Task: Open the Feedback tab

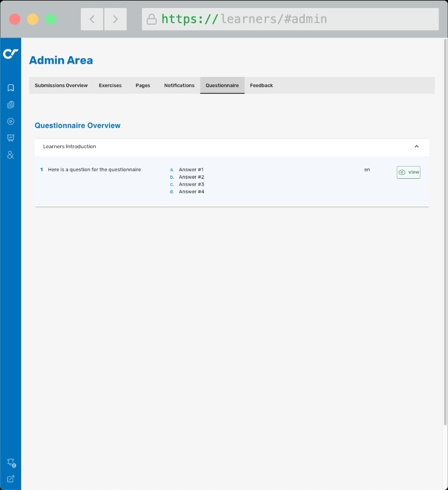Action: click(x=261, y=85)
